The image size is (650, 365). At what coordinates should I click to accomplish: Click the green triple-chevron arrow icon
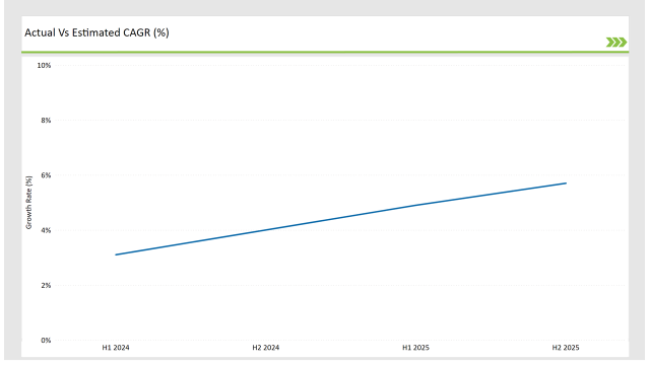[616, 42]
